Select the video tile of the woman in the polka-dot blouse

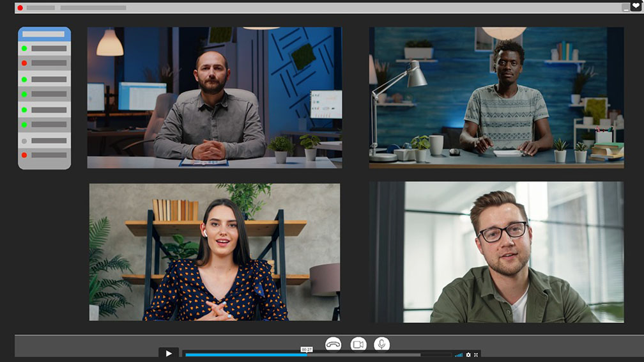click(x=215, y=252)
